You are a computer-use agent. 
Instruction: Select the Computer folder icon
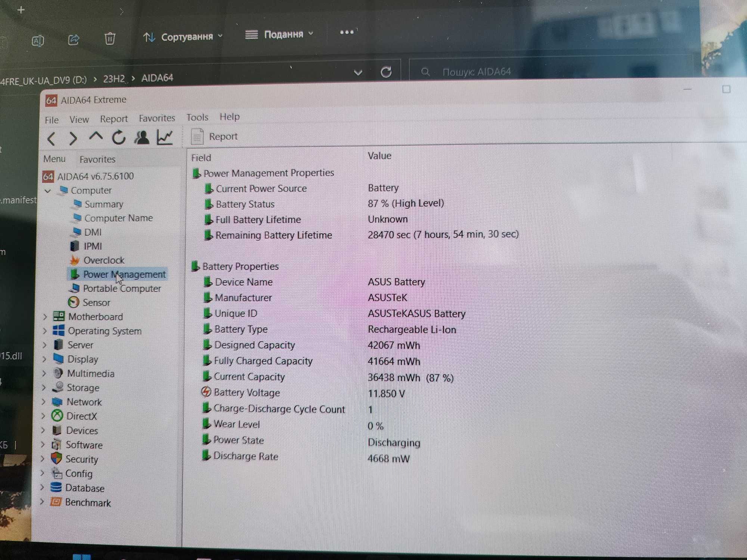pyautogui.click(x=64, y=190)
